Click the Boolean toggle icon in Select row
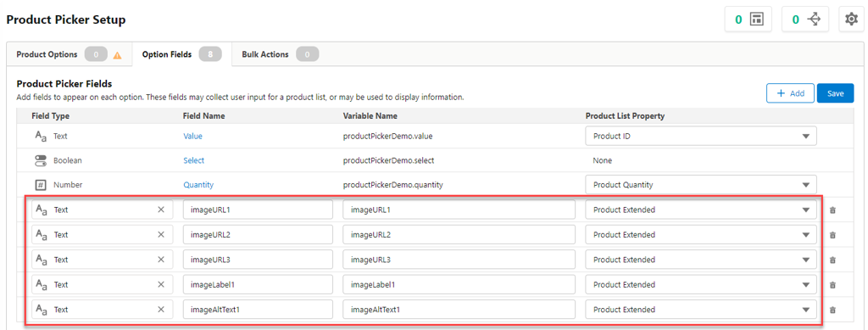Image resolution: width=868 pixels, height=330 pixels. pyautogui.click(x=41, y=160)
